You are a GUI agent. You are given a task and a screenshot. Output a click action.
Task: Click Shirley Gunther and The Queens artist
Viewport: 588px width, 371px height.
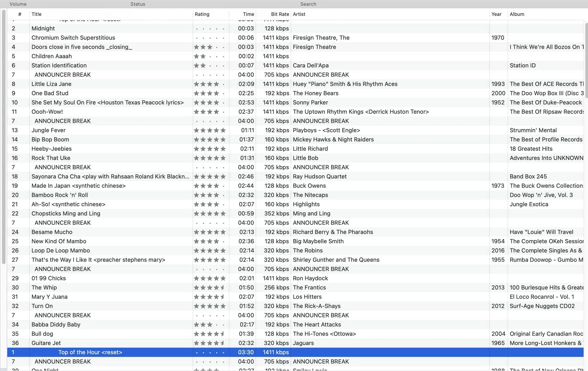[336, 260]
